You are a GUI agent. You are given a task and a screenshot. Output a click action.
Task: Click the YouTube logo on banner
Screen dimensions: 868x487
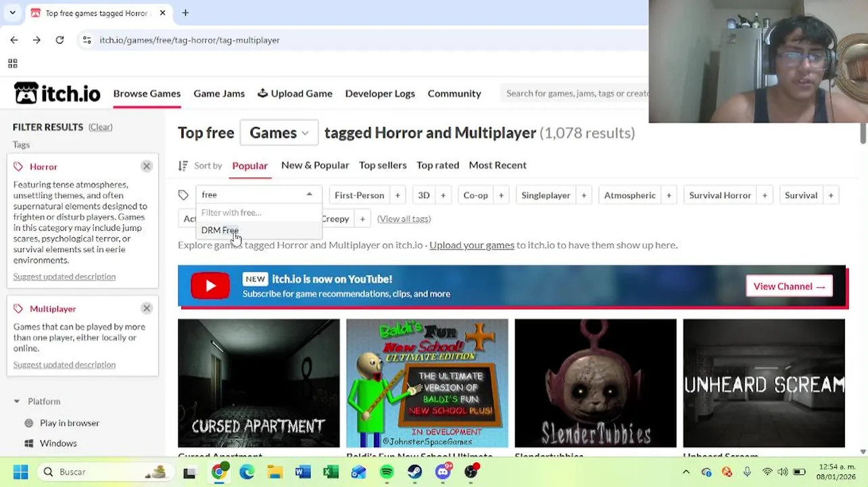point(210,286)
